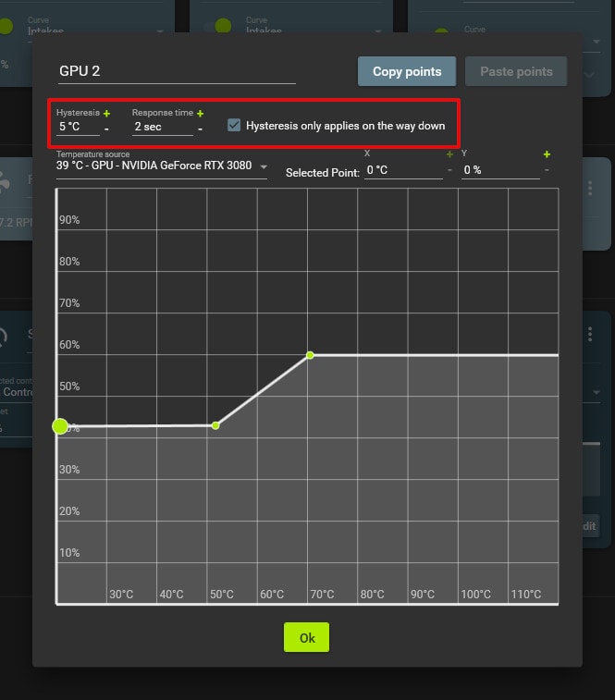Viewport: 615px width, 700px height.
Task: Click the 90% axis label
Action: 69,220
